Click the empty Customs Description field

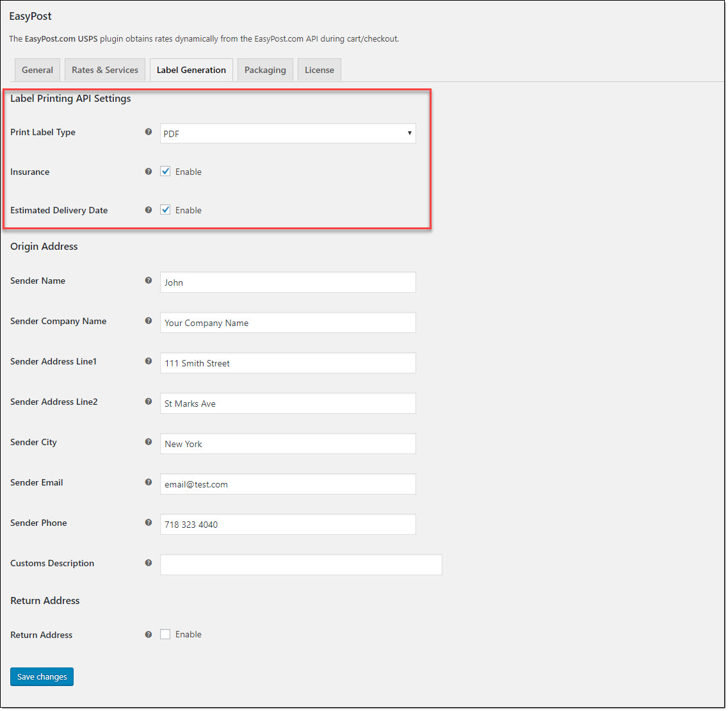[x=301, y=565]
